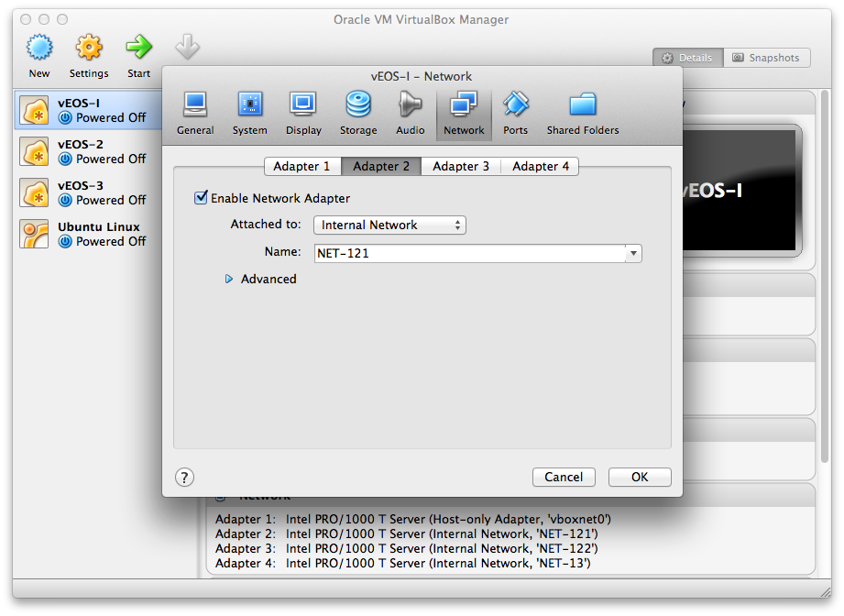The image size is (844, 616).
Task: Open the General settings section
Action: point(195,113)
